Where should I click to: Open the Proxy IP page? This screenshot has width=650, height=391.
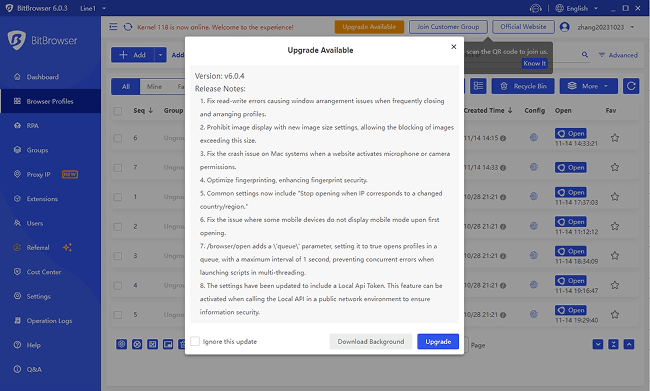(x=38, y=175)
